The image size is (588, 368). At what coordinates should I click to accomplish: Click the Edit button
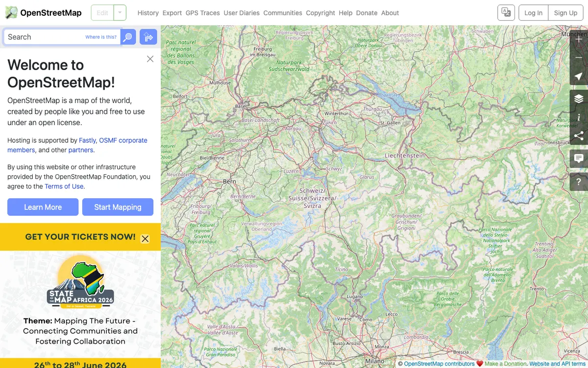[102, 13]
